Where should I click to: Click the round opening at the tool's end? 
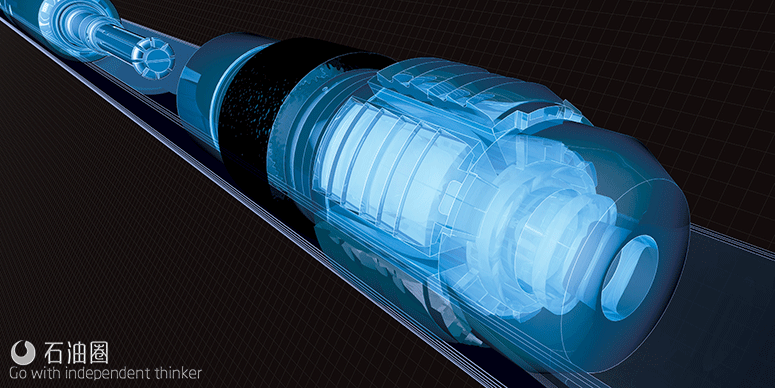tap(630, 276)
